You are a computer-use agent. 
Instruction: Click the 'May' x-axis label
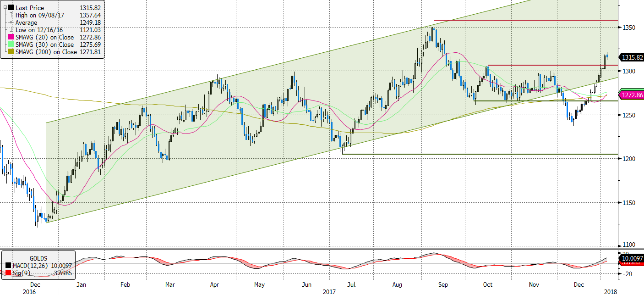pyautogui.click(x=259, y=284)
